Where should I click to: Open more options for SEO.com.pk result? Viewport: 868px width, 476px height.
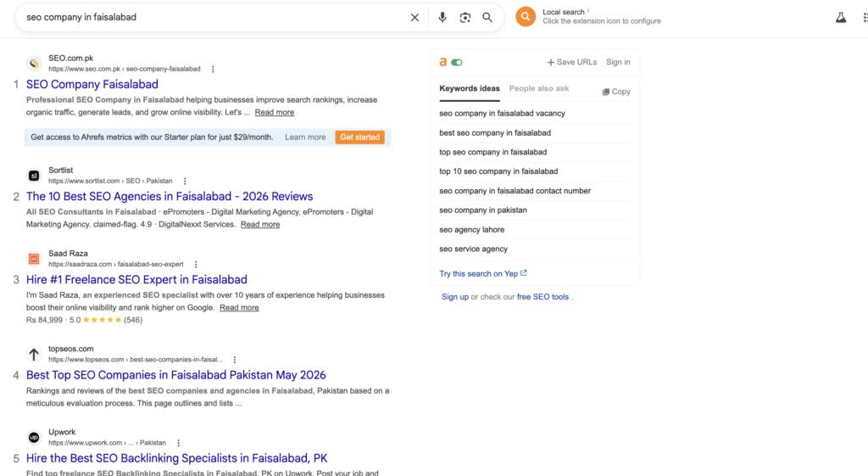tap(213, 70)
